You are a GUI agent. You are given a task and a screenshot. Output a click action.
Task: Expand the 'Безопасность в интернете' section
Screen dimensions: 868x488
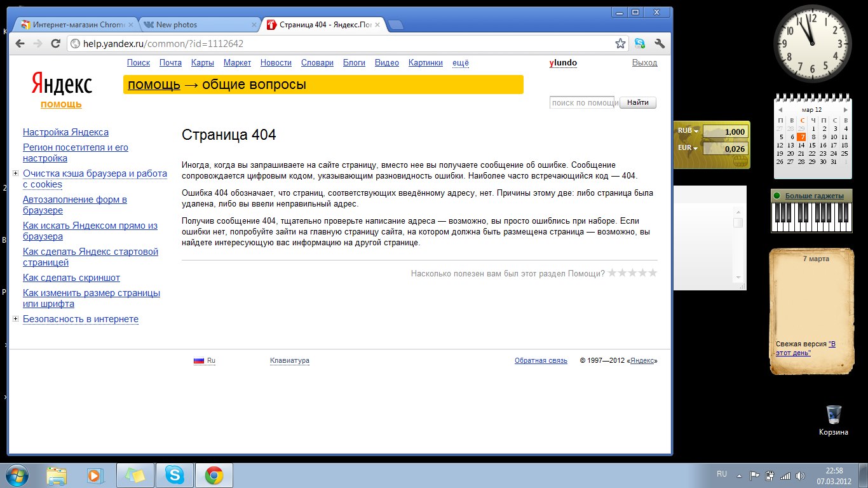pos(15,319)
